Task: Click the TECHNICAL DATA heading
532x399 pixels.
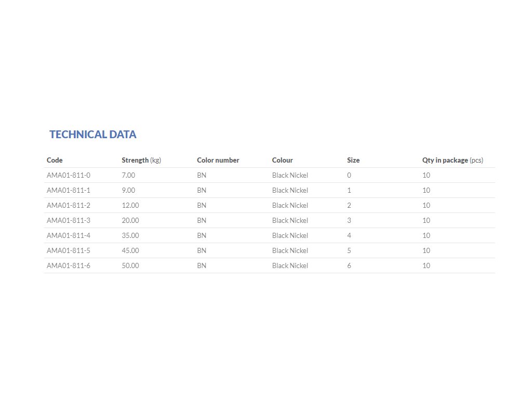Action: [92, 135]
